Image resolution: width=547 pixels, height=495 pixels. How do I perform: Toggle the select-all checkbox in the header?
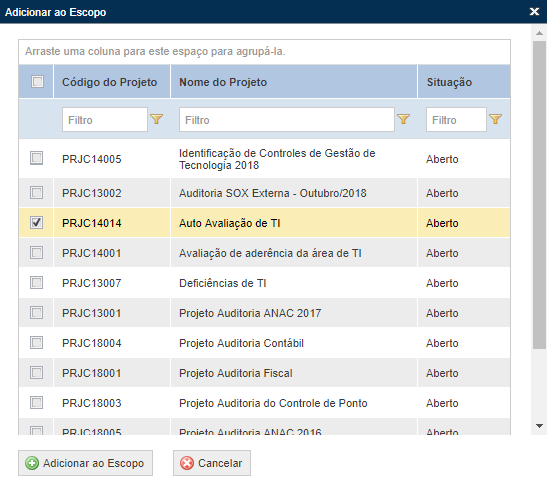click(x=37, y=82)
